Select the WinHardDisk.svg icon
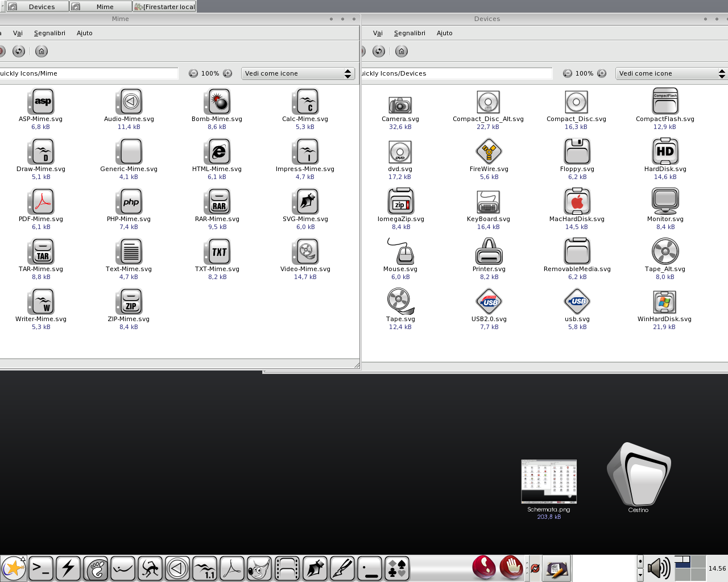 point(665,302)
